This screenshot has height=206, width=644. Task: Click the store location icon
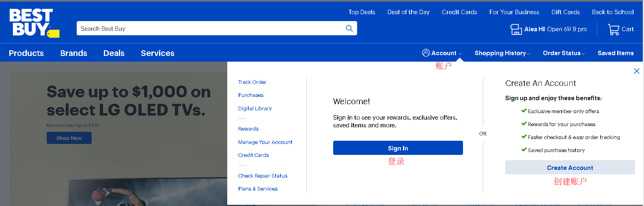coord(516,29)
